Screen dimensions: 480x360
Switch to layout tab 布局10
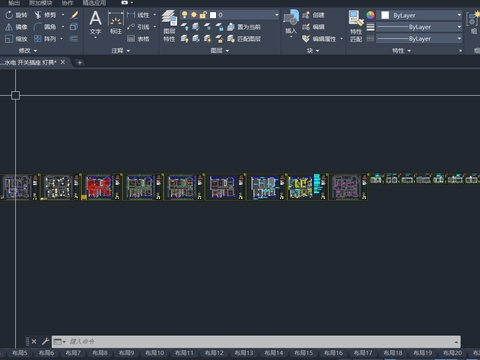pos(155,353)
